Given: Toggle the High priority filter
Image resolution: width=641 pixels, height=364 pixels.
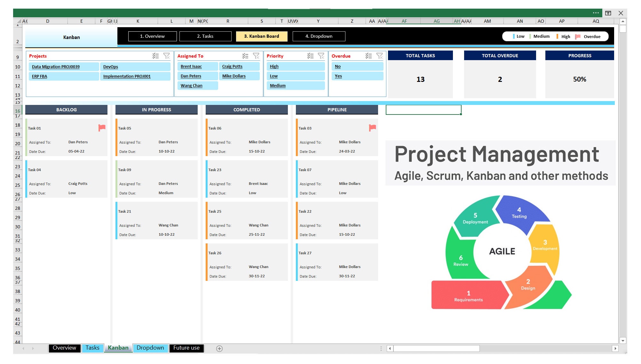Looking at the screenshot, I should tap(295, 66).
